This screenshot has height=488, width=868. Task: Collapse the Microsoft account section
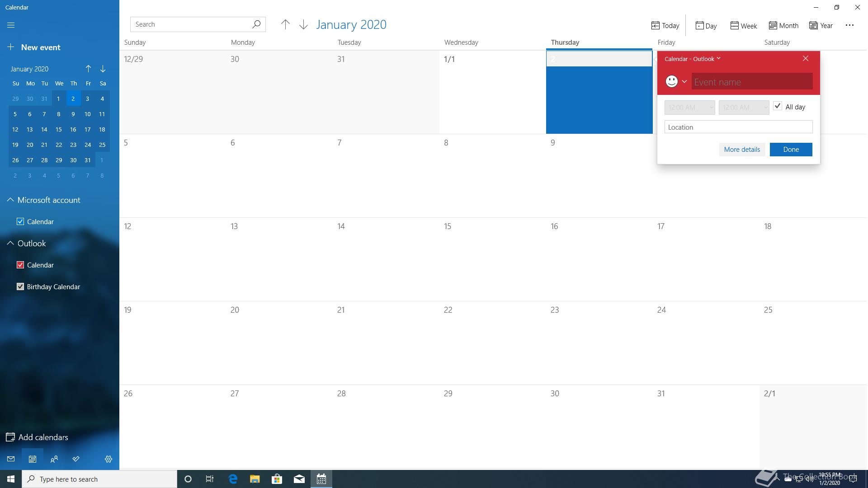(10, 200)
